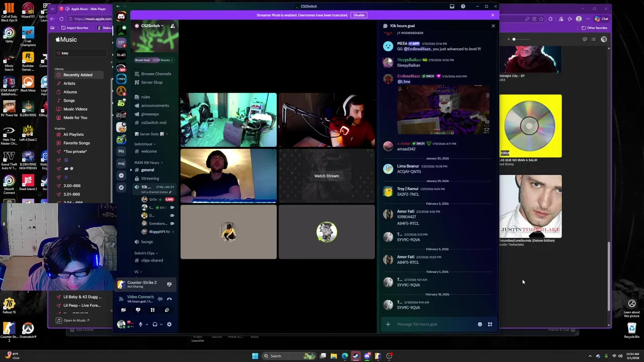644x362 pixels.
Task: Open Favorite Songs playlist
Action: [76, 143]
